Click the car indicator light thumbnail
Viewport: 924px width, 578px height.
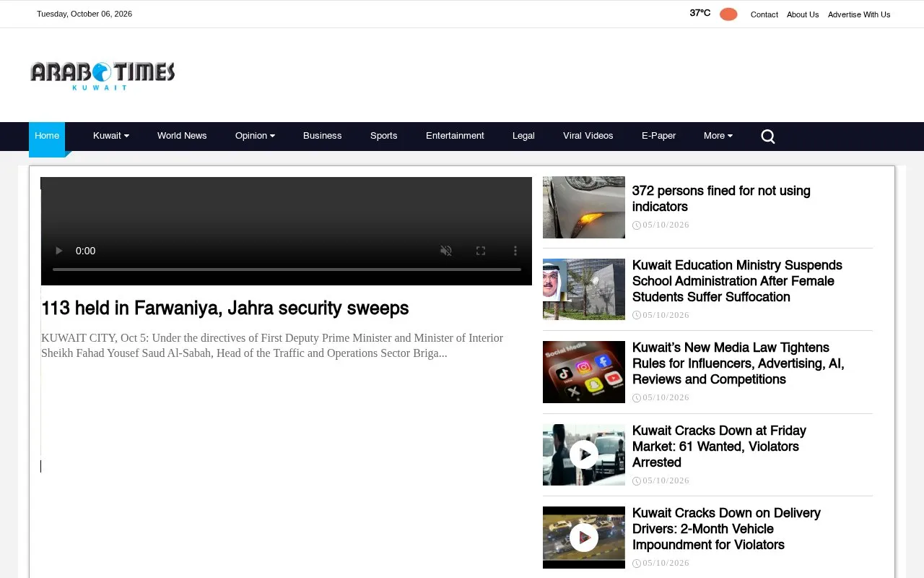[584, 207]
